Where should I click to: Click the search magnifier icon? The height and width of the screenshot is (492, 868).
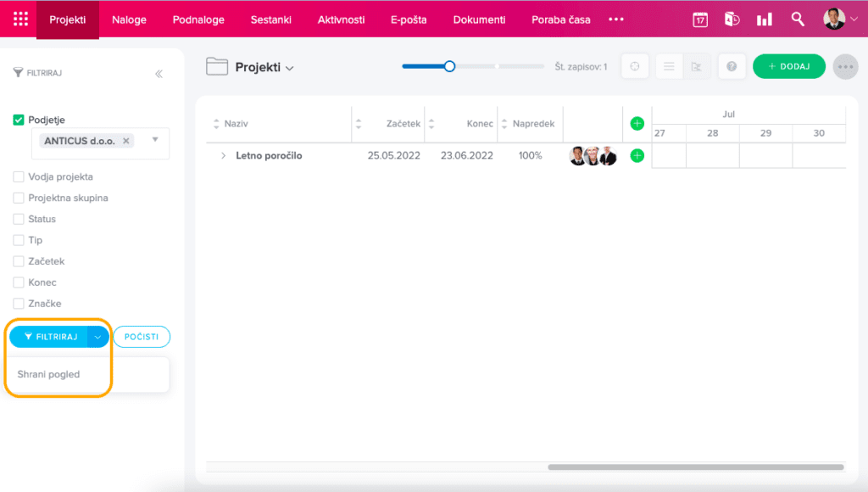(x=798, y=20)
